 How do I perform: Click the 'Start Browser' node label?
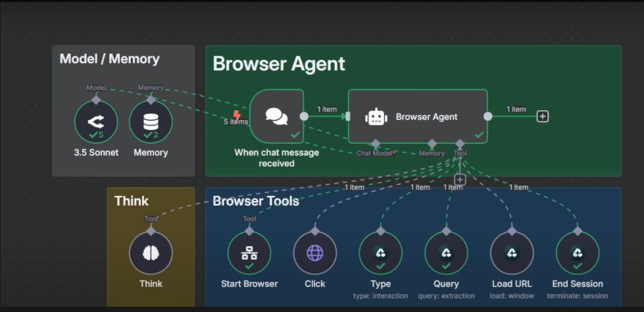[249, 284]
